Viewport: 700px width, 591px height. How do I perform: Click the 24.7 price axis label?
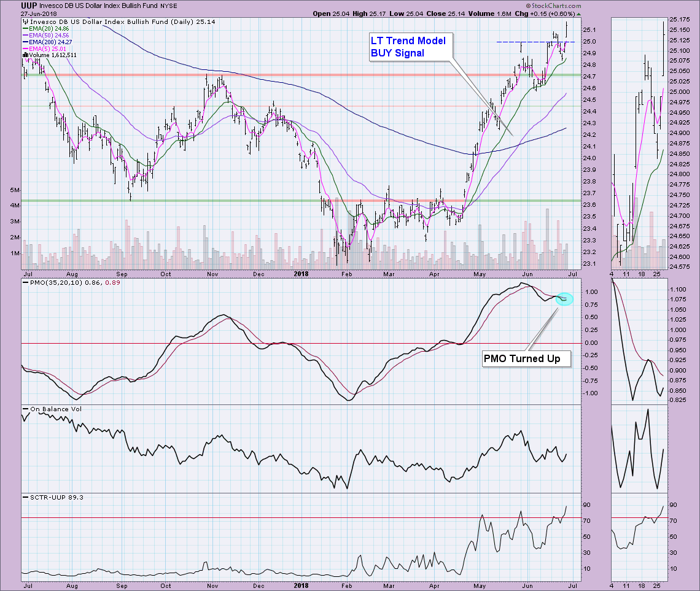[589, 77]
